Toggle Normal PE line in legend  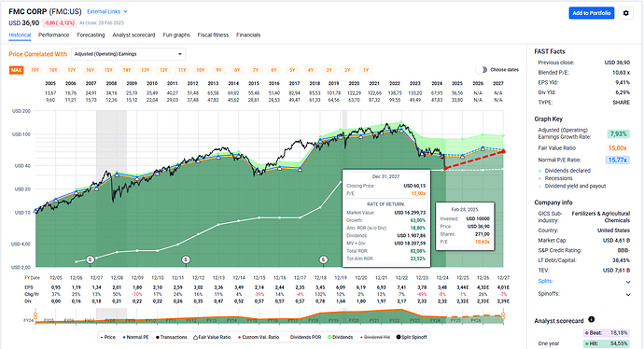click(136, 337)
